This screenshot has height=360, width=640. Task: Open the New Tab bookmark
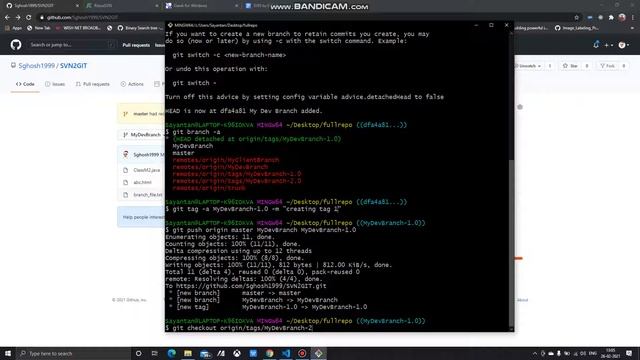coord(39,28)
